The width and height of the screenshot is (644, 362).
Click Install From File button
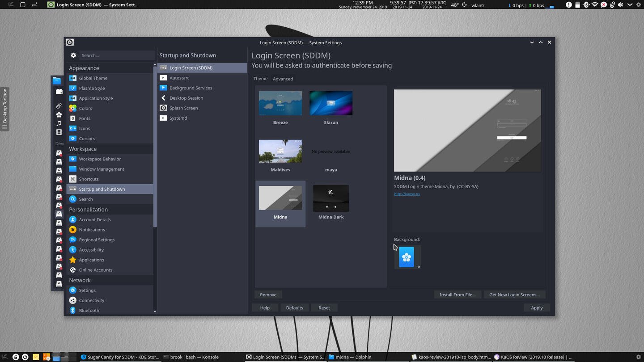point(458,295)
